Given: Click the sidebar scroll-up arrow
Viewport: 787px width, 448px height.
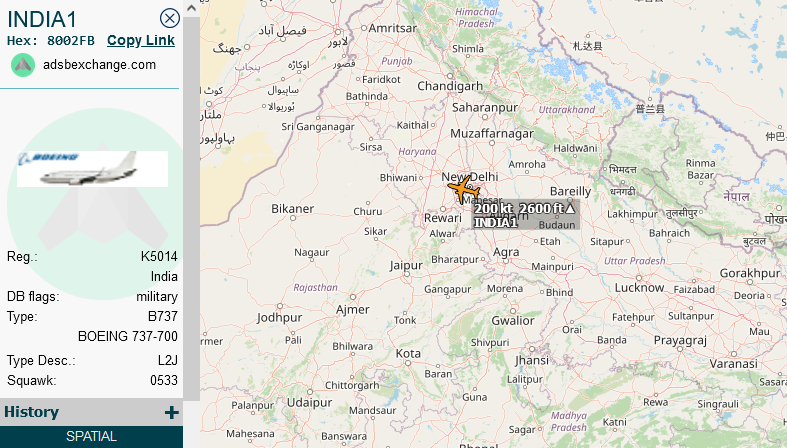Looking at the screenshot, I should [x=191, y=8].
